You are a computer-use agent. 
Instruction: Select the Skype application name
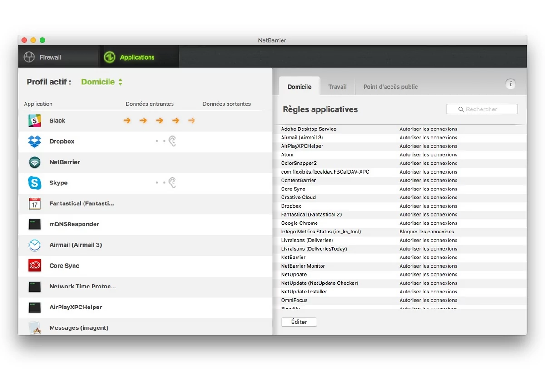click(x=59, y=183)
